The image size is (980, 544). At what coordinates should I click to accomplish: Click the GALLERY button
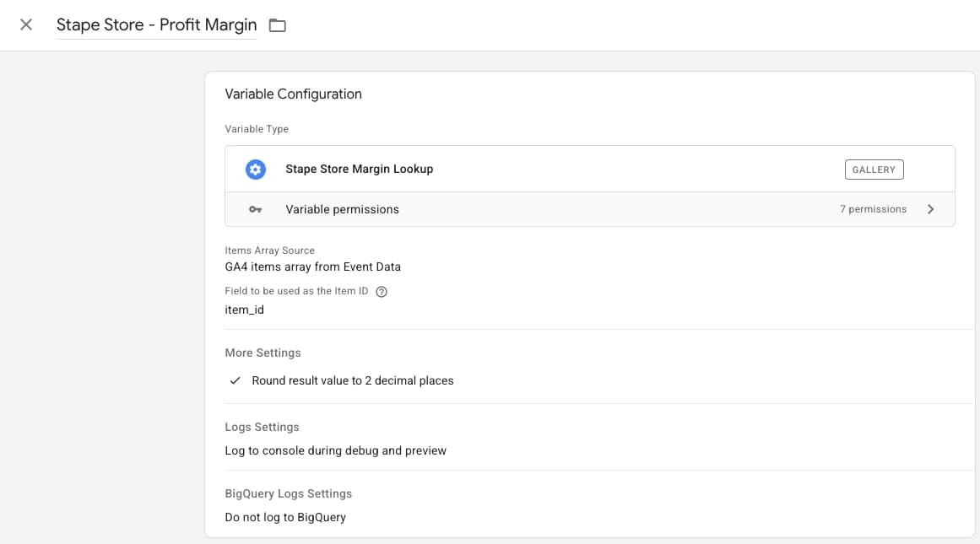pyautogui.click(x=874, y=169)
